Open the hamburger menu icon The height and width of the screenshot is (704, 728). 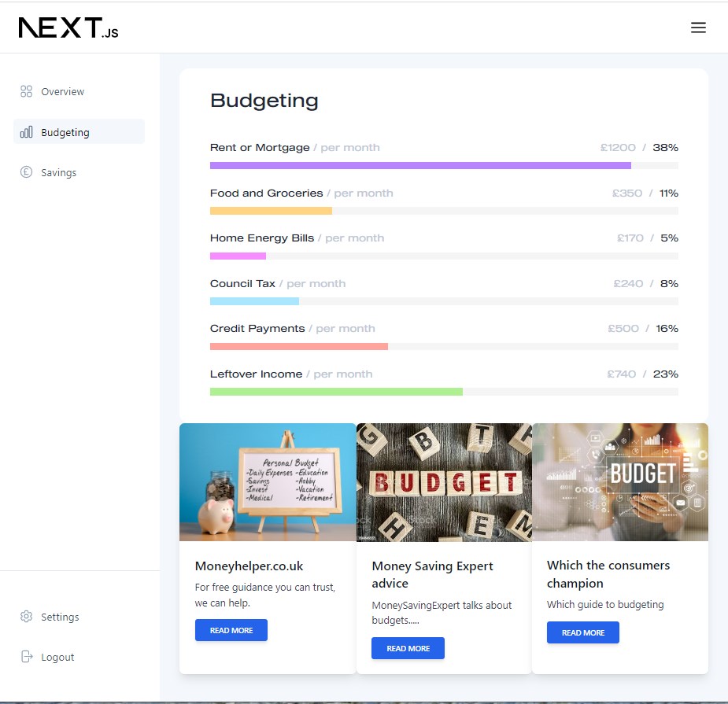[698, 27]
